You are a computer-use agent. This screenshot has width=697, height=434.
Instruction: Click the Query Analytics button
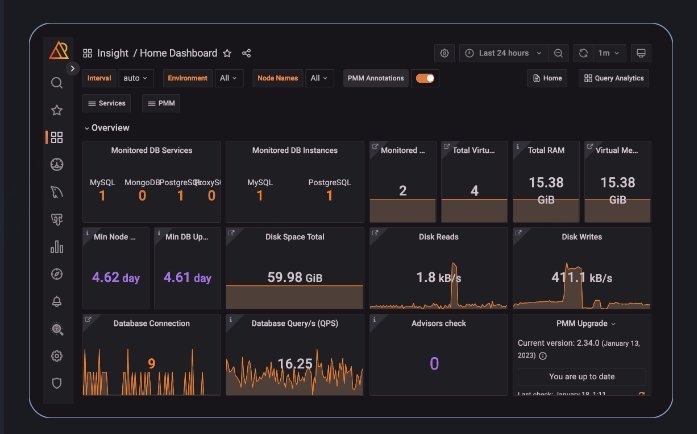tap(614, 78)
